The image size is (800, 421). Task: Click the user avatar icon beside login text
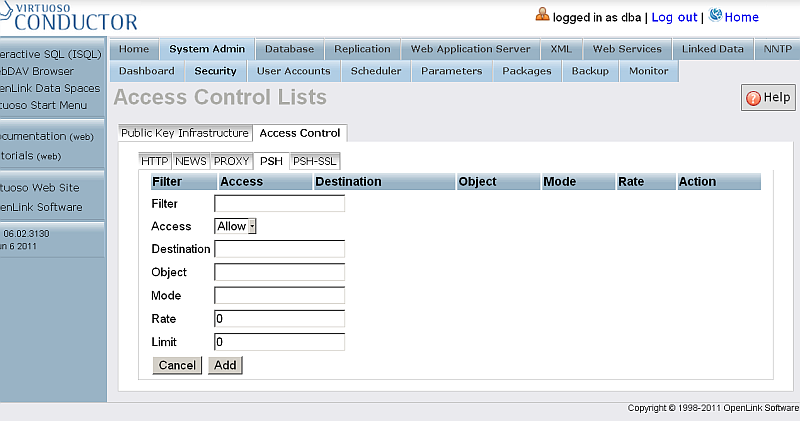tap(542, 15)
